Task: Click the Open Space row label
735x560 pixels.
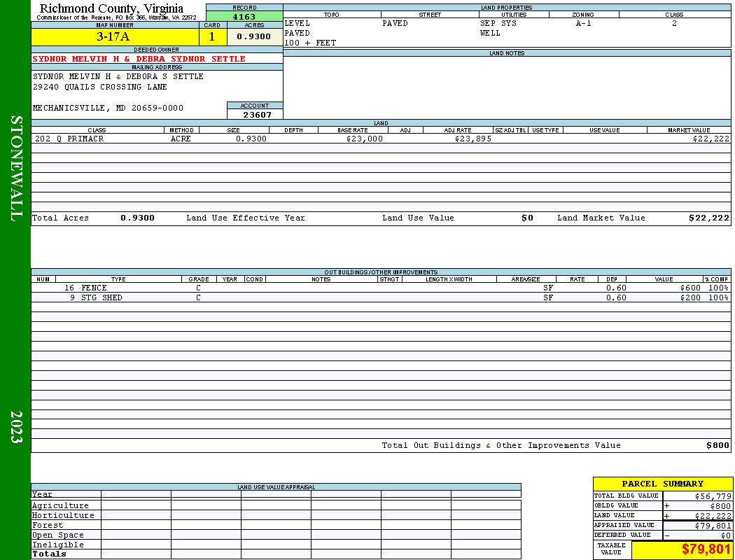Action: 57,535
